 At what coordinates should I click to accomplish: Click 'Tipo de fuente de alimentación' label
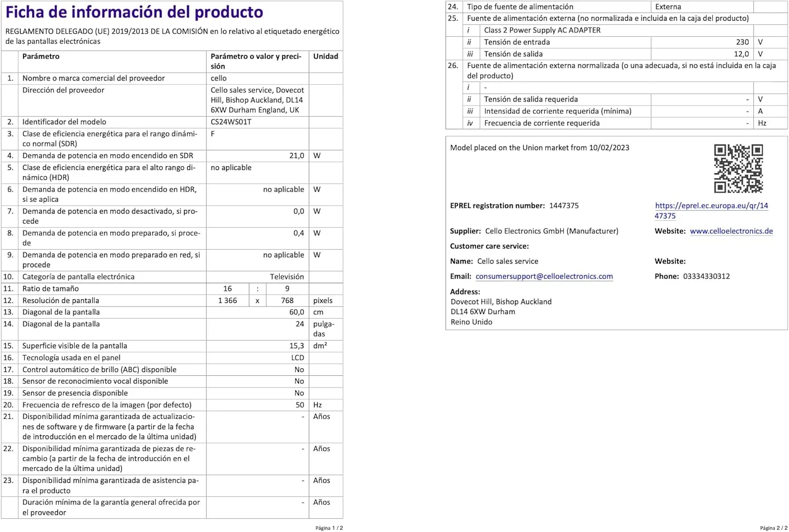520,7
